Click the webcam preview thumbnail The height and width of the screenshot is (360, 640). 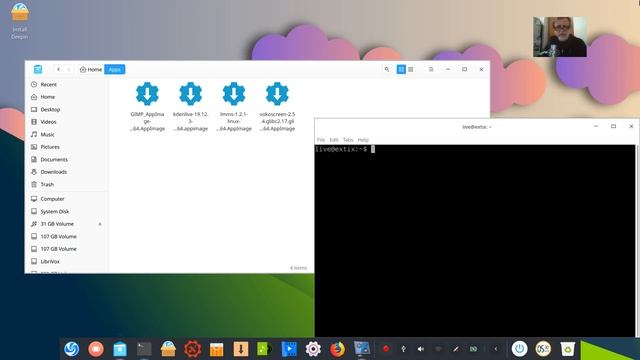point(560,37)
